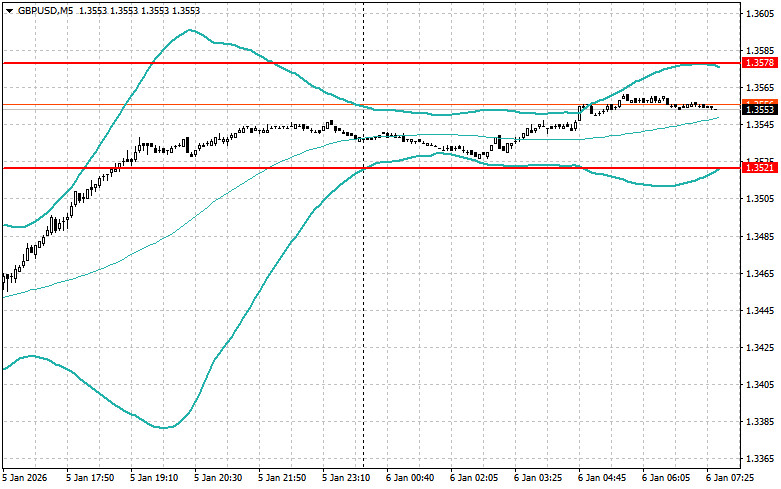Click the black 1.3553 current price label
Screen dimensions: 781x489
pos(760,110)
